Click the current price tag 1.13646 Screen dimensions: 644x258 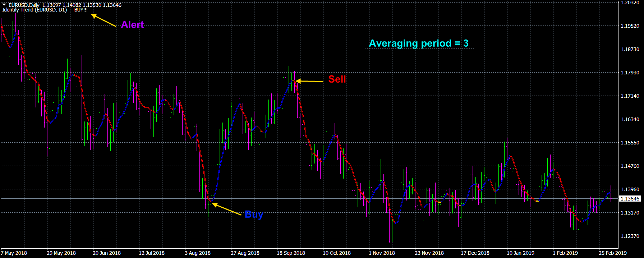630,199
